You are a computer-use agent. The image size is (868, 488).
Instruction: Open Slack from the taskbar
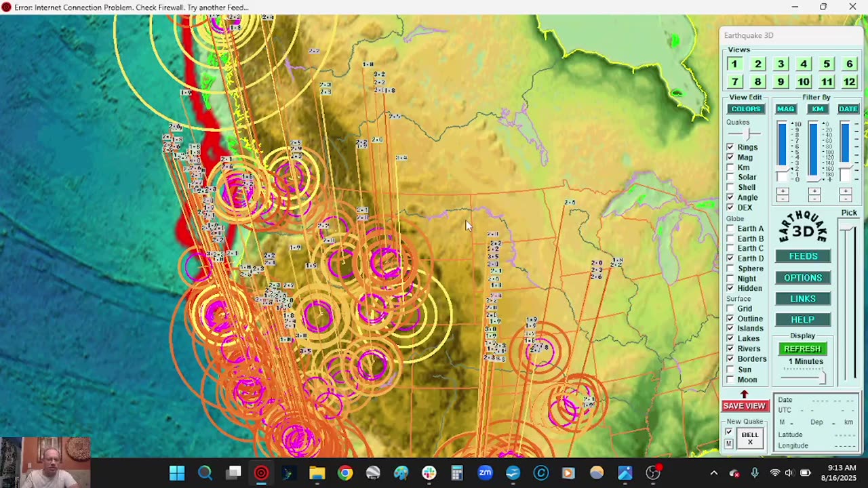(x=429, y=473)
